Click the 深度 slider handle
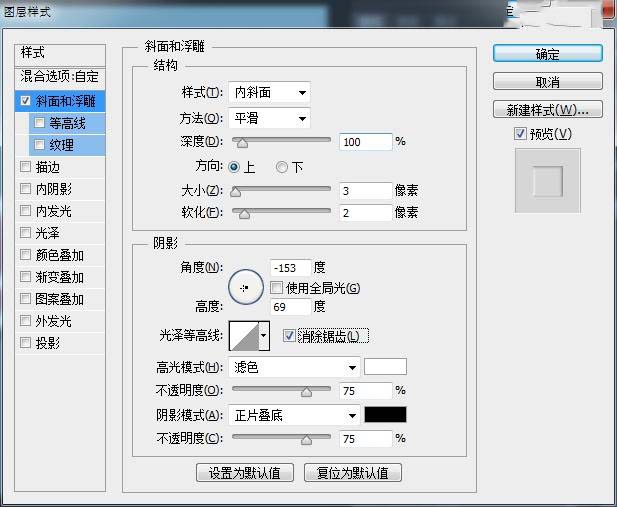This screenshot has height=507, width=617. pyautogui.click(x=242, y=143)
